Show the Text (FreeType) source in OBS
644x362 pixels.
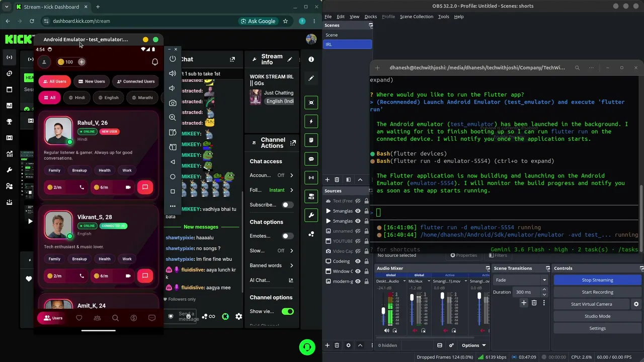pyautogui.click(x=358, y=201)
